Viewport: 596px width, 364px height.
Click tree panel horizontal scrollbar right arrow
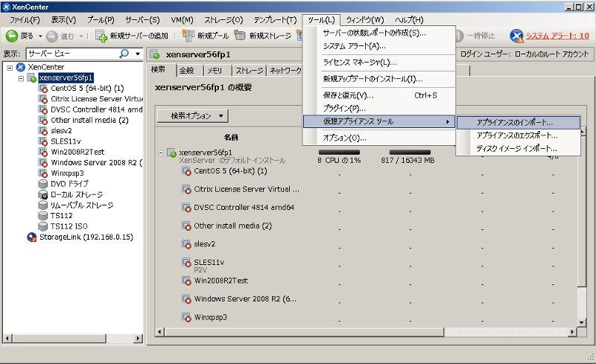pos(139,338)
